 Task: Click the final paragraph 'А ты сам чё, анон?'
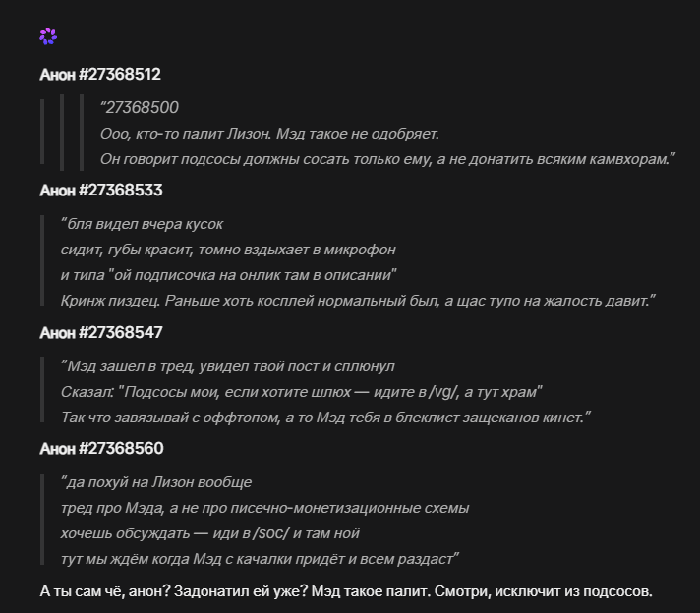pyautogui.click(x=346, y=591)
